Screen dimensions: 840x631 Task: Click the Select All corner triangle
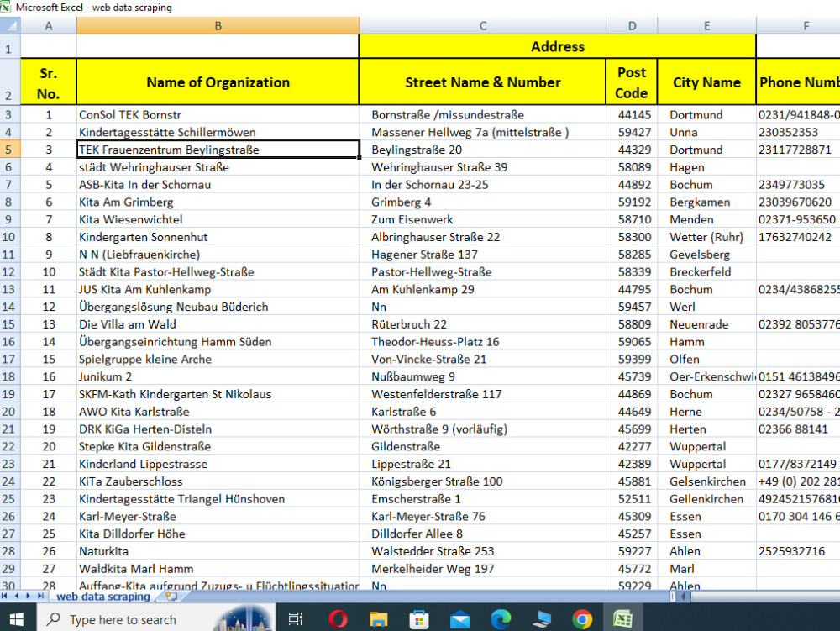(x=10, y=26)
